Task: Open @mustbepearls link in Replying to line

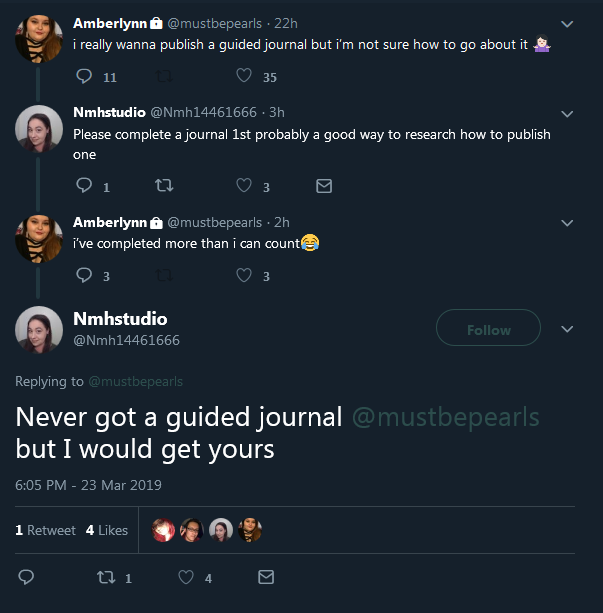Action: [136, 381]
